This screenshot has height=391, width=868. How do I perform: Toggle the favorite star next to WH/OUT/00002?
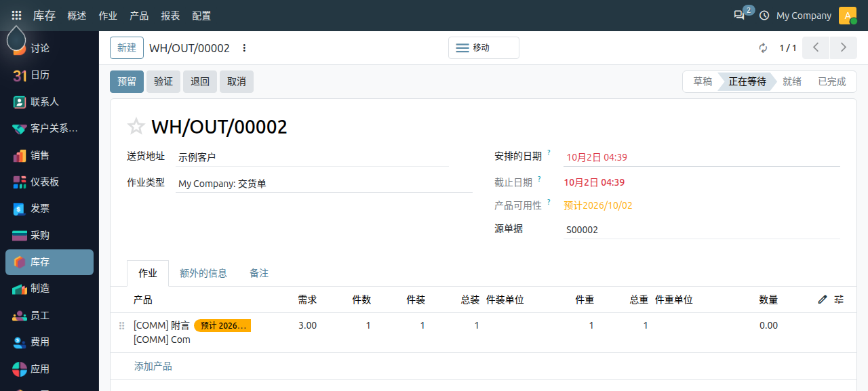tap(136, 127)
